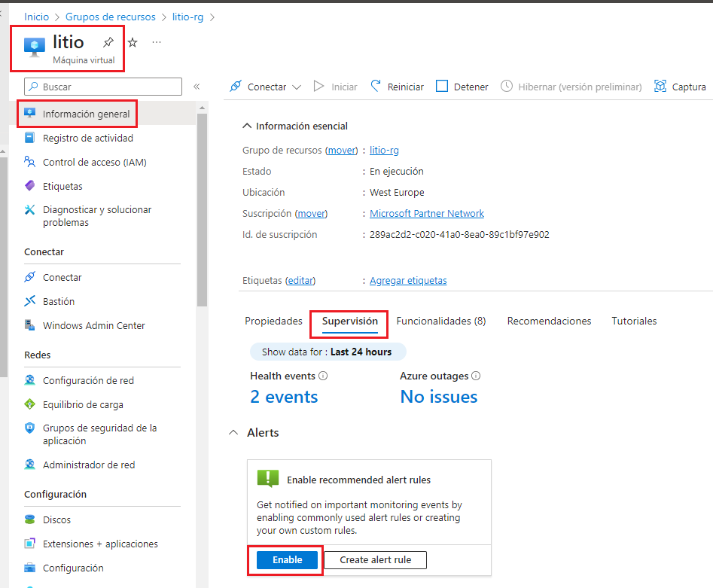This screenshot has width=713, height=588.
Task: Switch to the Propiedades tab
Action: pyautogui.click(x=273, y=321)
